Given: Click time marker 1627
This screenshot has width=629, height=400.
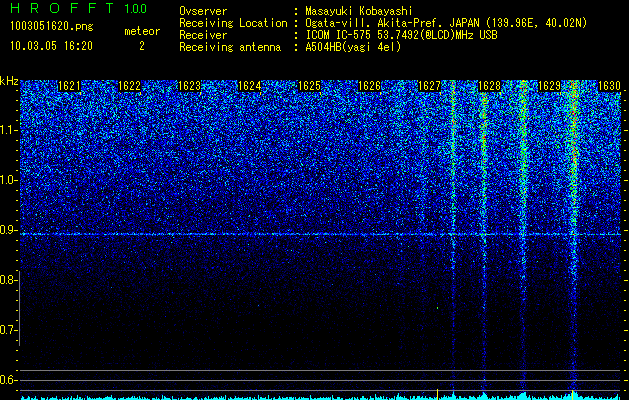Looking at the screenshot, I should [429, 86].
